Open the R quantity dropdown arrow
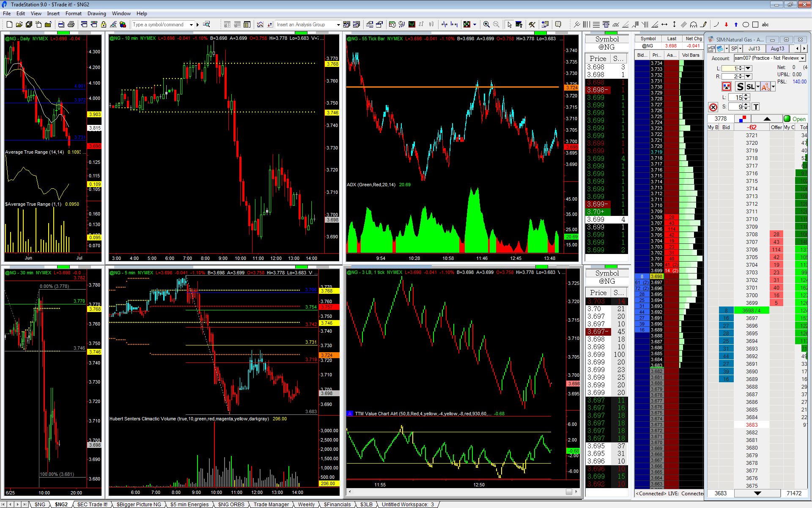The height and width of the screenshot is (508, 812). click(x=748, y=76)
